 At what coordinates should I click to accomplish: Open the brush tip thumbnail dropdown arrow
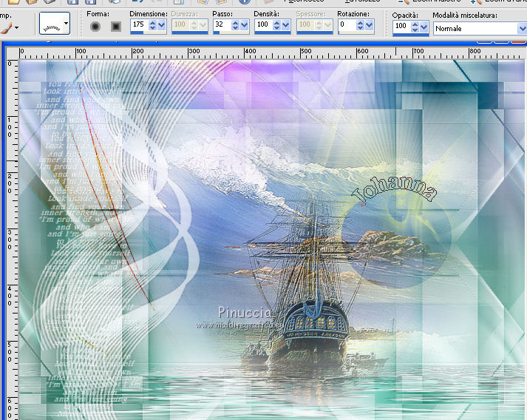[67, 24]
